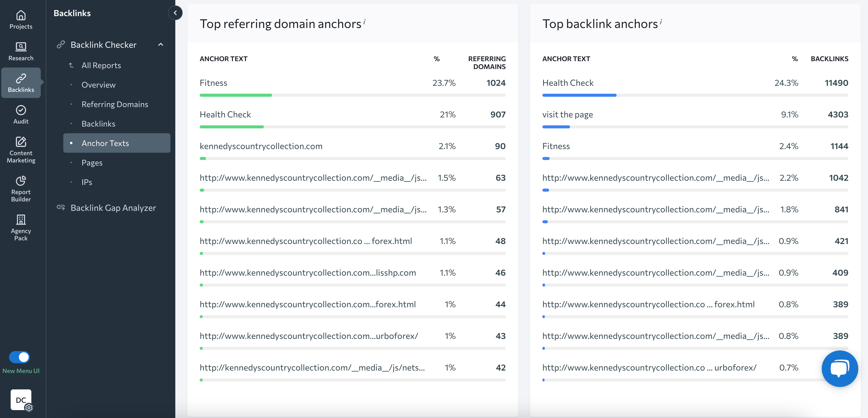This screenshot has height=418, width=868.
Task: Toggle the New Menu UI switch
Action: [19, 357]
